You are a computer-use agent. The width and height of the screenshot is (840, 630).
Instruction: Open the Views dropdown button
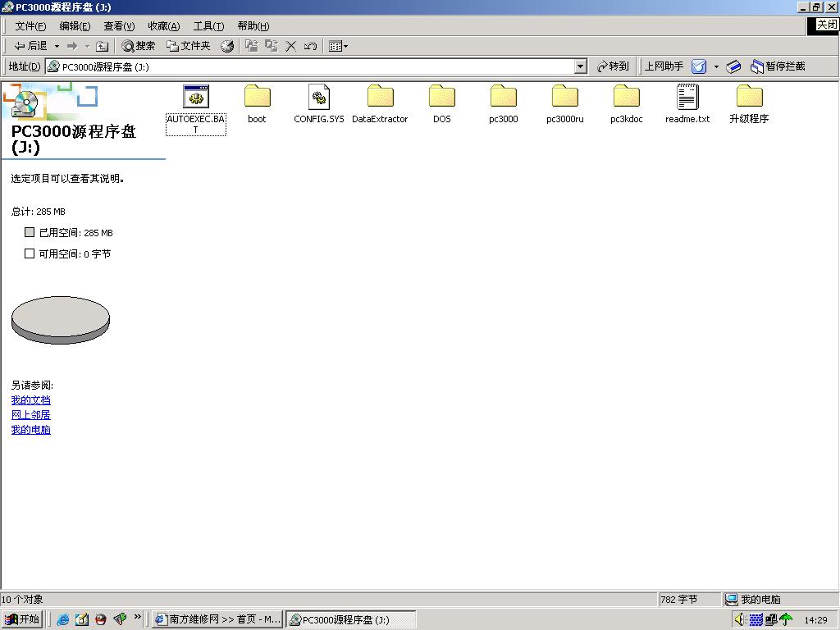pos(338,46)
